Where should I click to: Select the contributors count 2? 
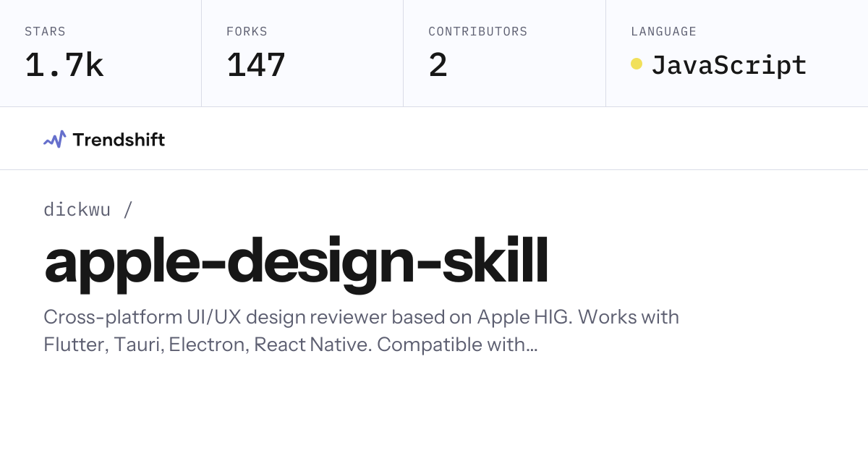click(438, 65)
